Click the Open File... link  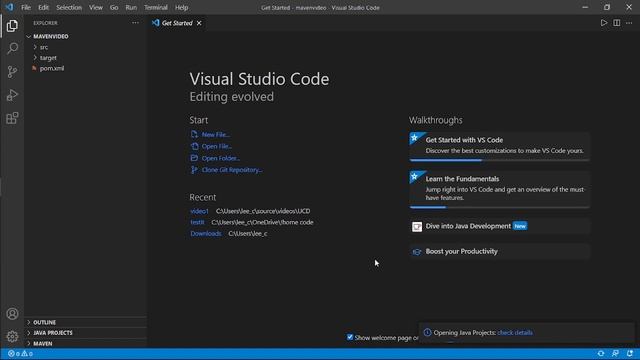pyautogui.click(x=217, y=146)
